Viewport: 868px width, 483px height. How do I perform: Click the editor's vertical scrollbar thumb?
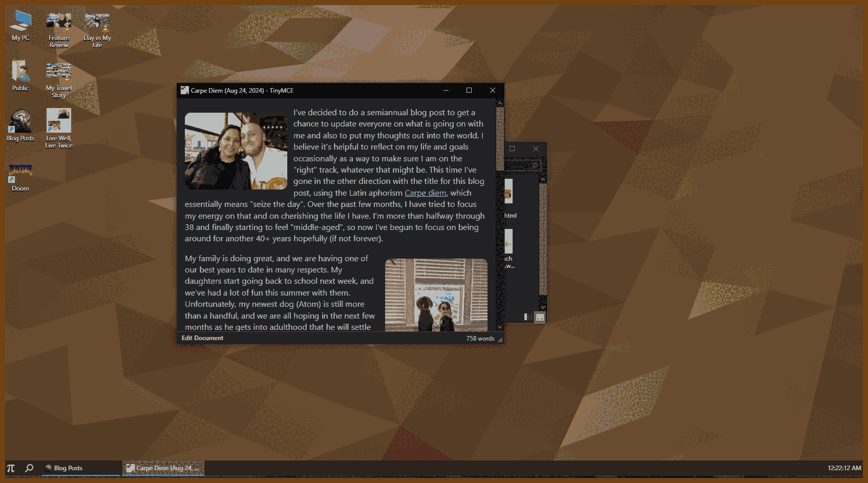pyautogui.click(x=500, y=138)
